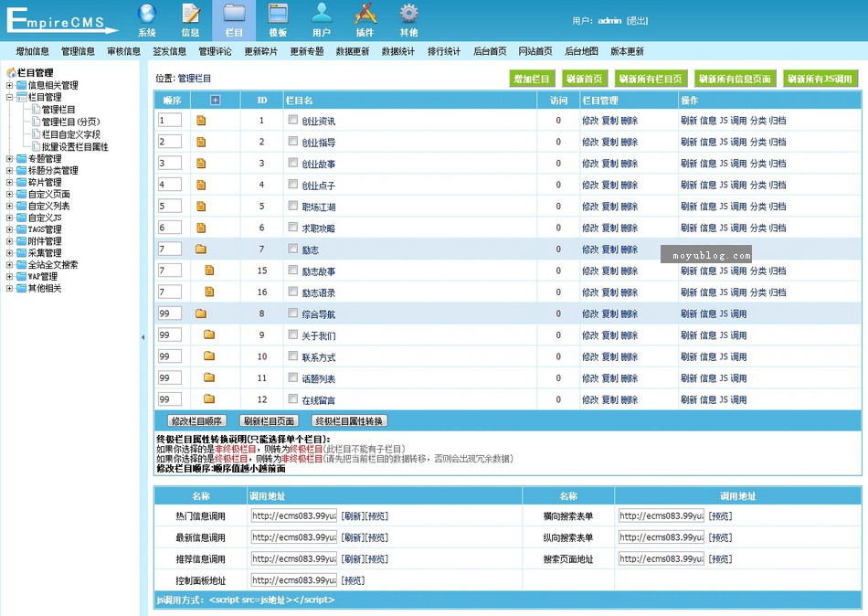Click the file icon for 创业指导 row
Image resolution: width=868 pixels, height=616 pixels.
click(201, 142)
